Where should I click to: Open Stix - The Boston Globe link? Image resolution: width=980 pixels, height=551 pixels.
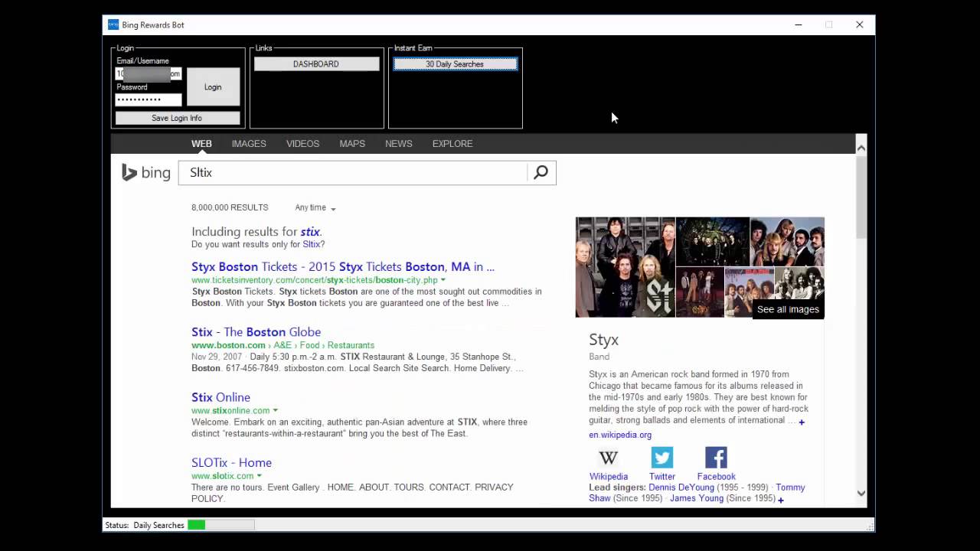(x=256, y=332)
